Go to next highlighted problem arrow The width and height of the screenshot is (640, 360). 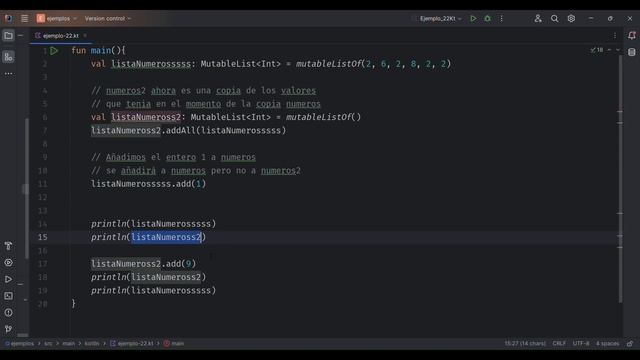(618, 50)
